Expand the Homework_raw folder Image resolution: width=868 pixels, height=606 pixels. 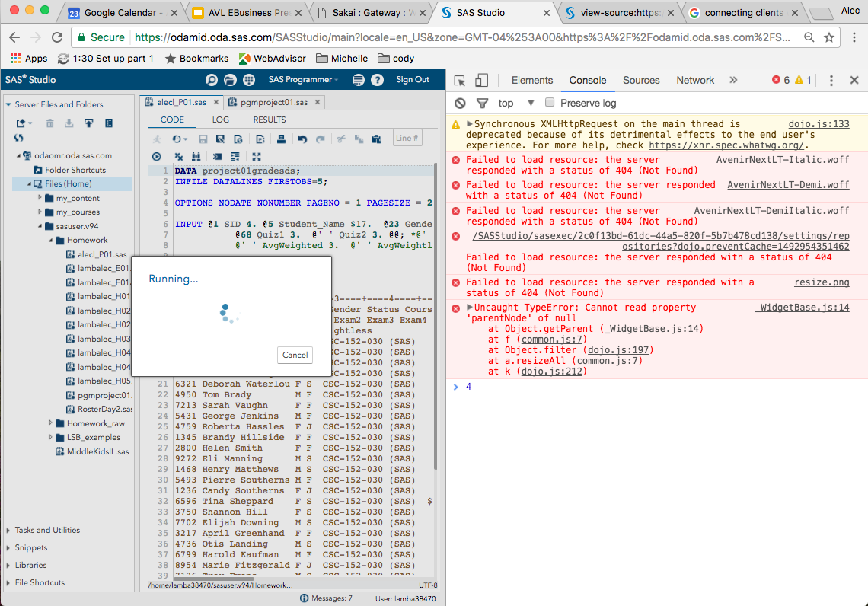50,423
